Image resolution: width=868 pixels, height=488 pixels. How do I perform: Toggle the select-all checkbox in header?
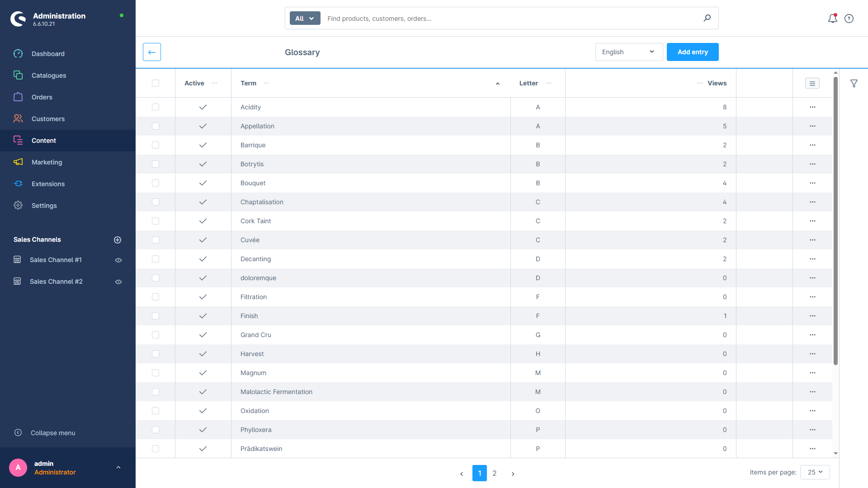156,83
